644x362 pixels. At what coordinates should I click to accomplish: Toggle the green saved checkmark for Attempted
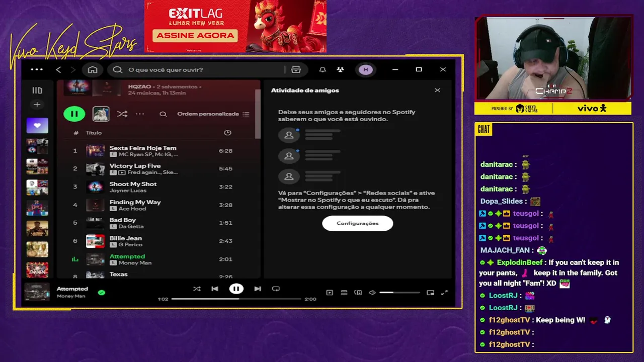(102, 292)
